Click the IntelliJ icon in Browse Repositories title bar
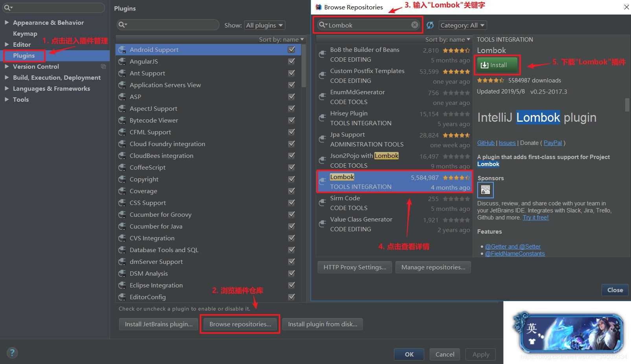This screenshot has height=364, width=631. click(x=318, y=7)
